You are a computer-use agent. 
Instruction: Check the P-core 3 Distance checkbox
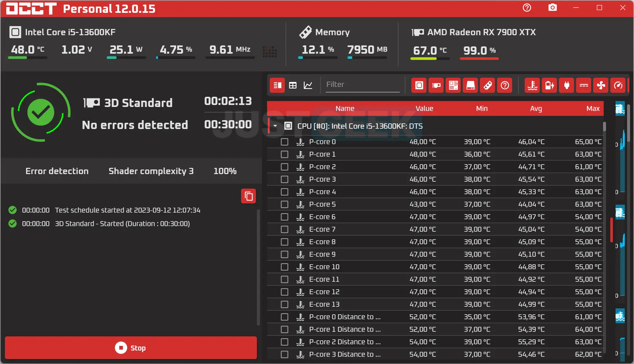coord(285,354)
